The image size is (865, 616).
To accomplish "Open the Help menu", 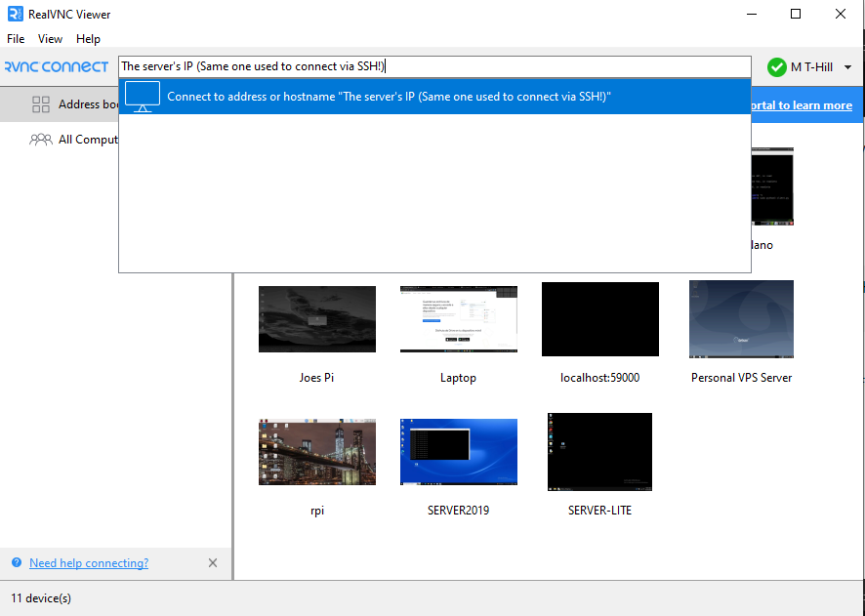I will (88, 39).
